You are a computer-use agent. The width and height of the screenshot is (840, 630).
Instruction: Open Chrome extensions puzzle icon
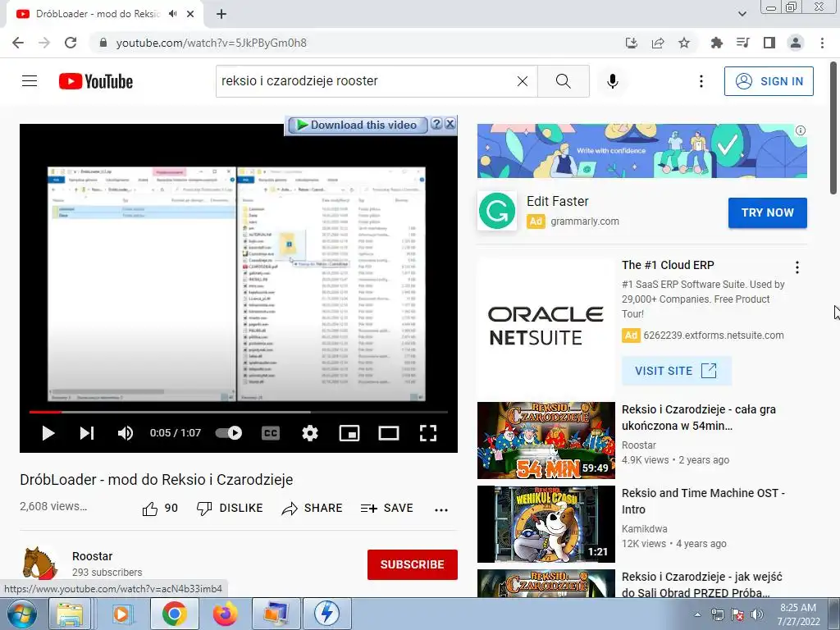716,43
